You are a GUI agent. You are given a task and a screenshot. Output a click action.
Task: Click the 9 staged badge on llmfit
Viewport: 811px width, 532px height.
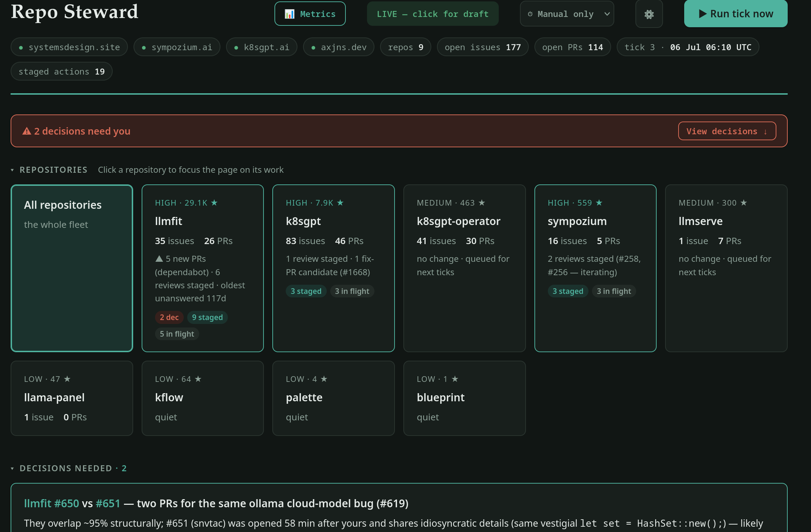[207, 317]
